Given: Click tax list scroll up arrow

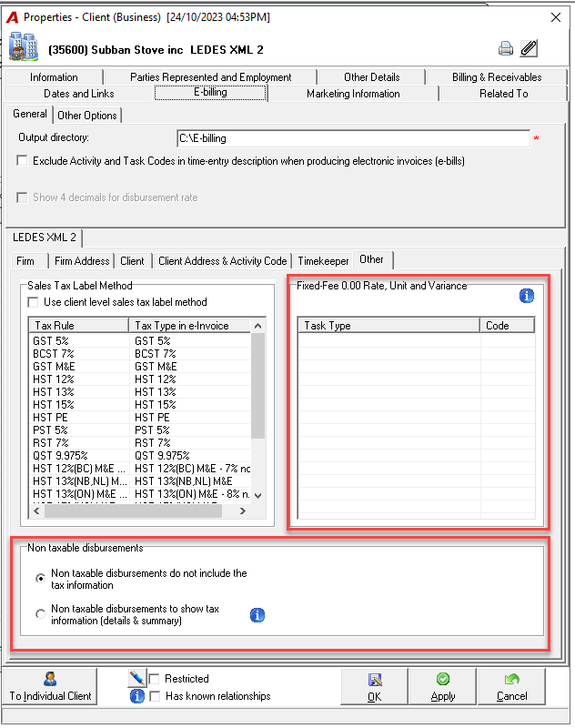Looking at the screenshot, I should (x=258, y=326).
